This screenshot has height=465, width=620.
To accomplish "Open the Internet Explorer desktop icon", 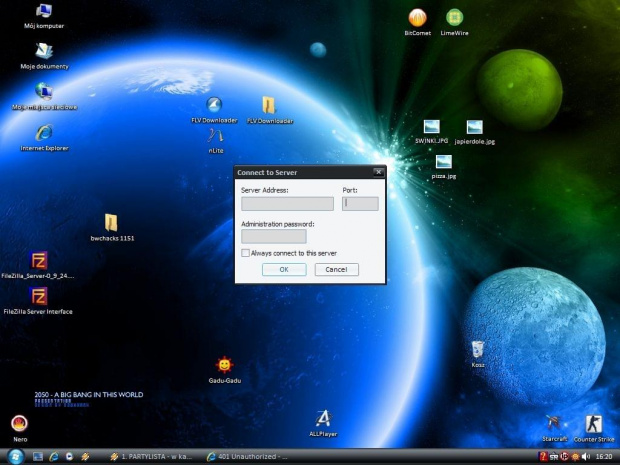I will tap(44, 133).
